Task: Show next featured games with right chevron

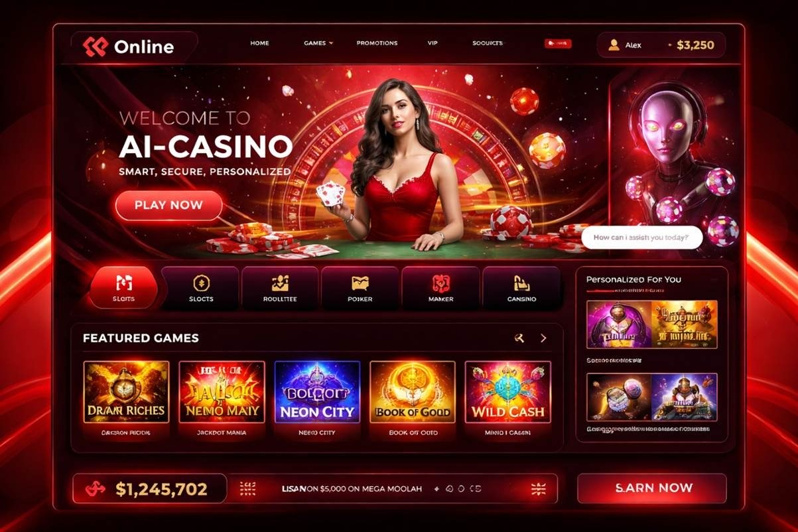Action: coord(543,338)
